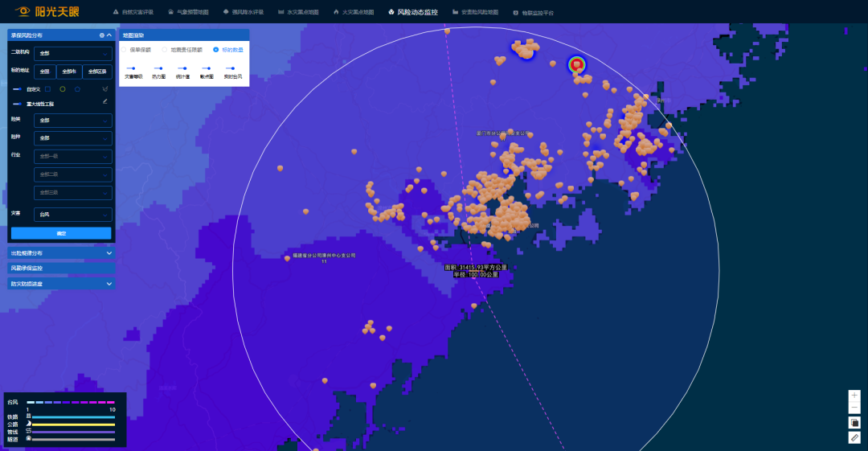This screenshot has width=868, height=451.
Task: Open the ruler measure tool
Action: coord(854,437)
